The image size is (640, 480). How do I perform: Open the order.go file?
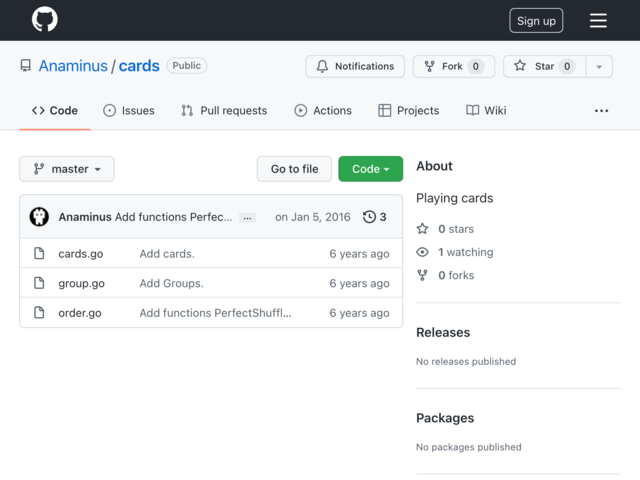coord(80,313)
